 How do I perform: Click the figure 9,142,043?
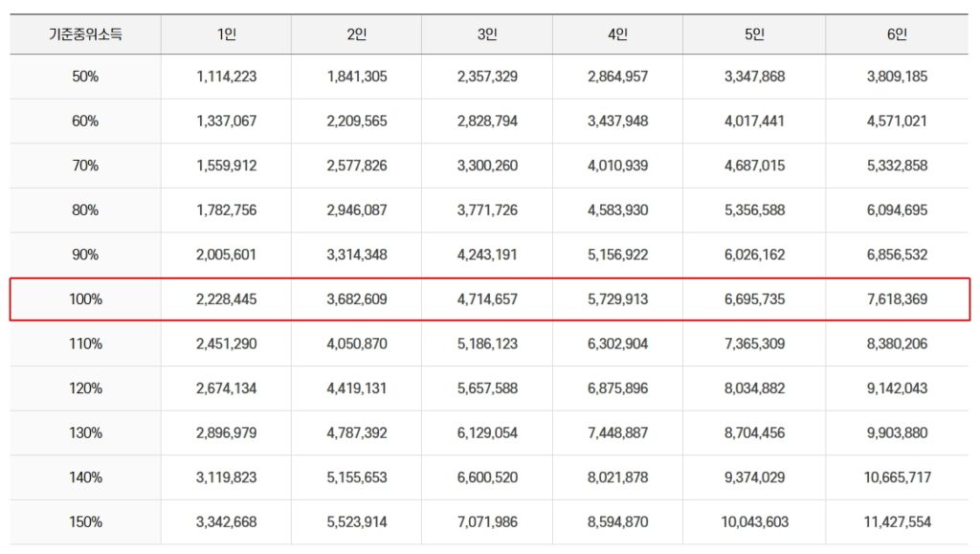pyautogui.click(x=897, y=388)
